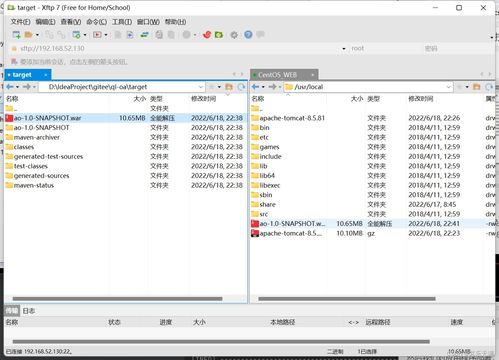Viewport: 499px width, 360px height.
Task: Open the 文件(F) menu
Action: coord(20,22)
